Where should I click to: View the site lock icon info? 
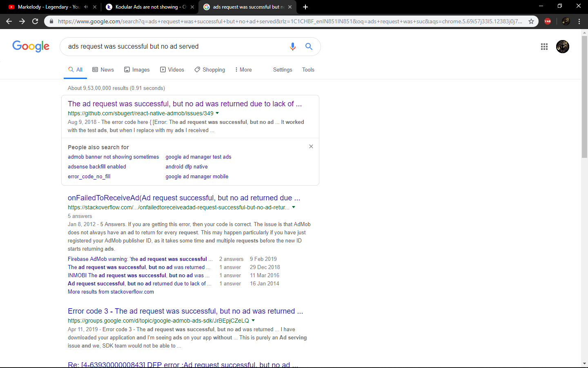51,21
